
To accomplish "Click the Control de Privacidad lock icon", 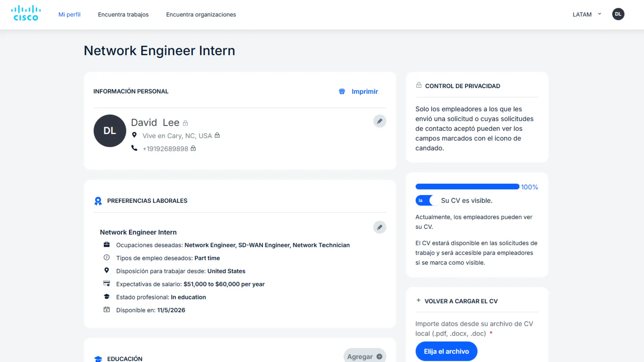I will (419, 85).
